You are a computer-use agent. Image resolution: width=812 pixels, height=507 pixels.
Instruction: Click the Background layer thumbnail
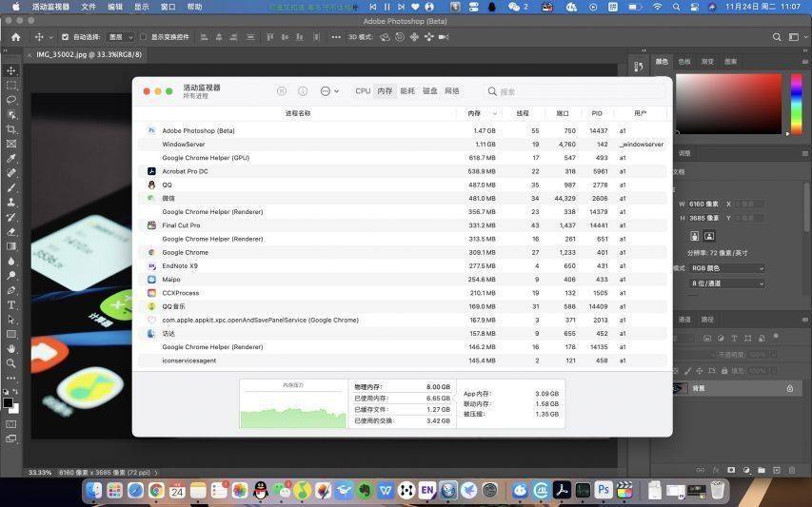click(680, 388)
